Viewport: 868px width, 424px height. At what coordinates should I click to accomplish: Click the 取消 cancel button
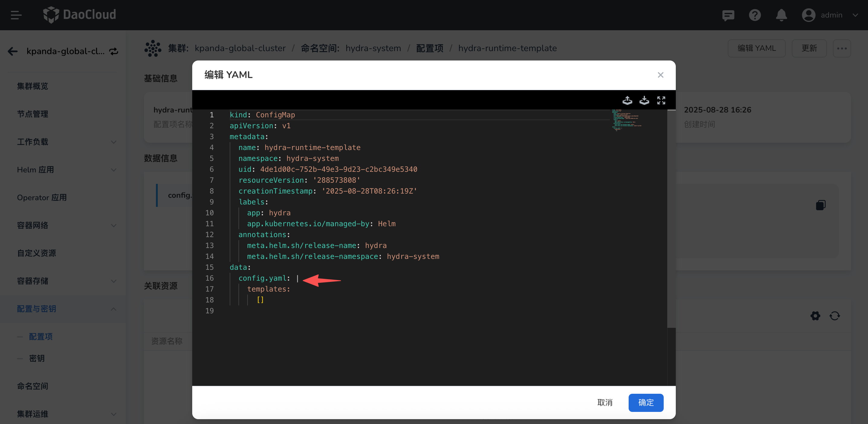[604, 403]
